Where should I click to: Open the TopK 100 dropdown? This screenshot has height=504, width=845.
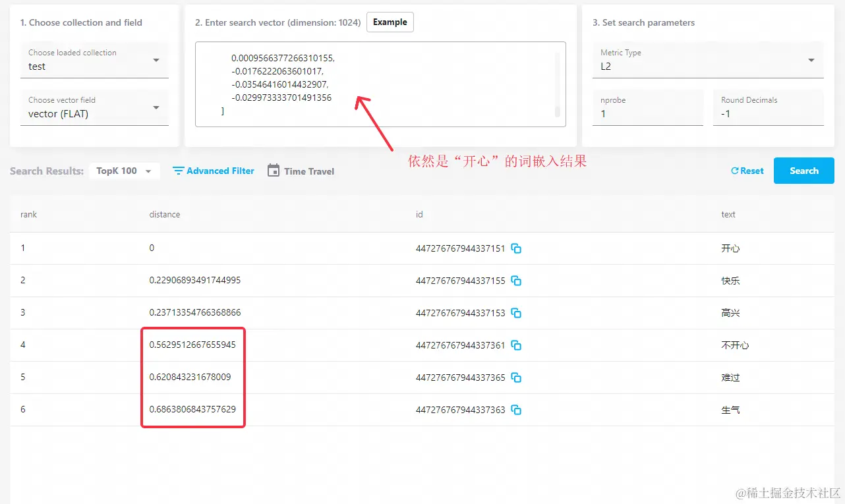click(x=124, y=171)
